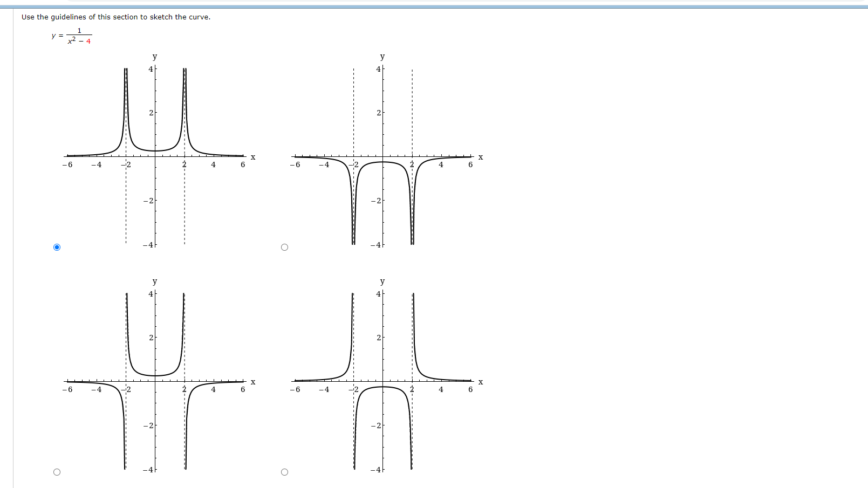Select the top-left graph's radio button

tap(57, 247)
